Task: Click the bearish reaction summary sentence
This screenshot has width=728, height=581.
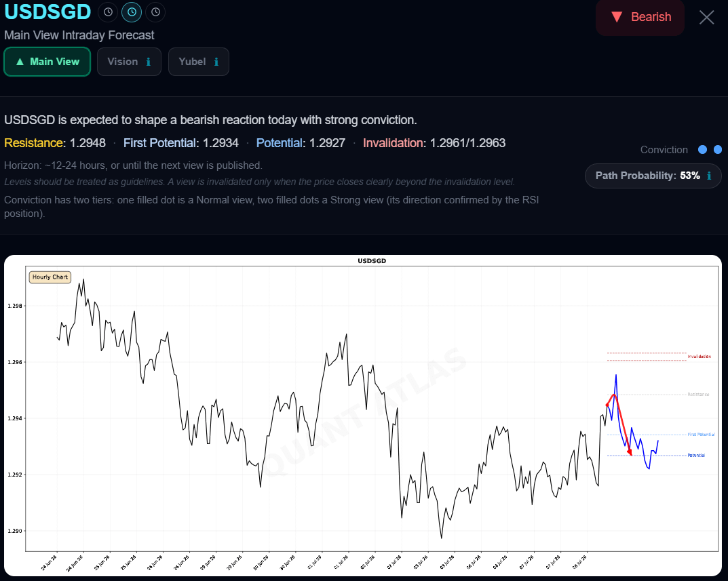Action: (x=210, y=120)
